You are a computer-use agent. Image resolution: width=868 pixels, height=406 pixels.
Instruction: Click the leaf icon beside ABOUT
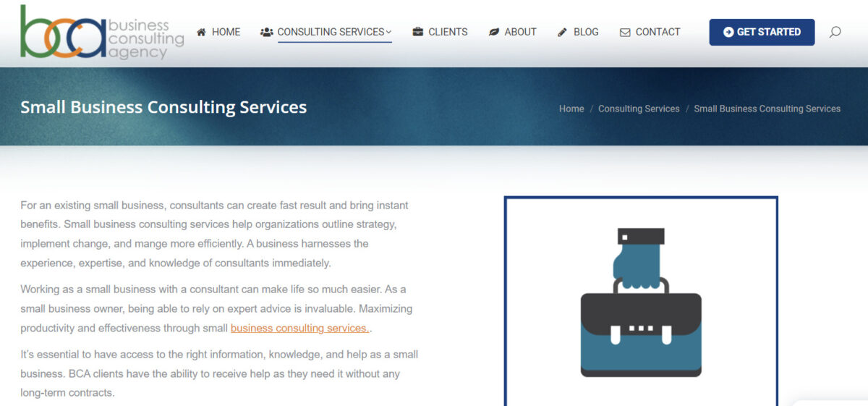[494, 32]
